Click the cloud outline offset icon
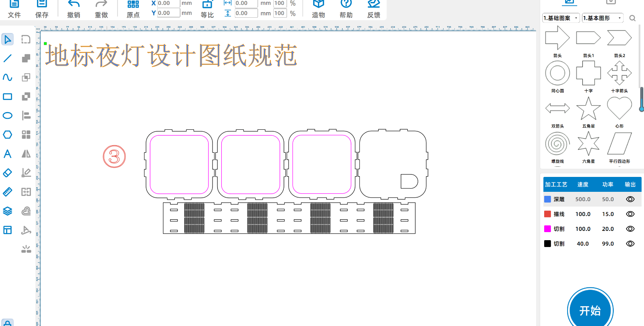Image resolution: width=644 pixels, height=326 pixels. (x=26, y=211)
